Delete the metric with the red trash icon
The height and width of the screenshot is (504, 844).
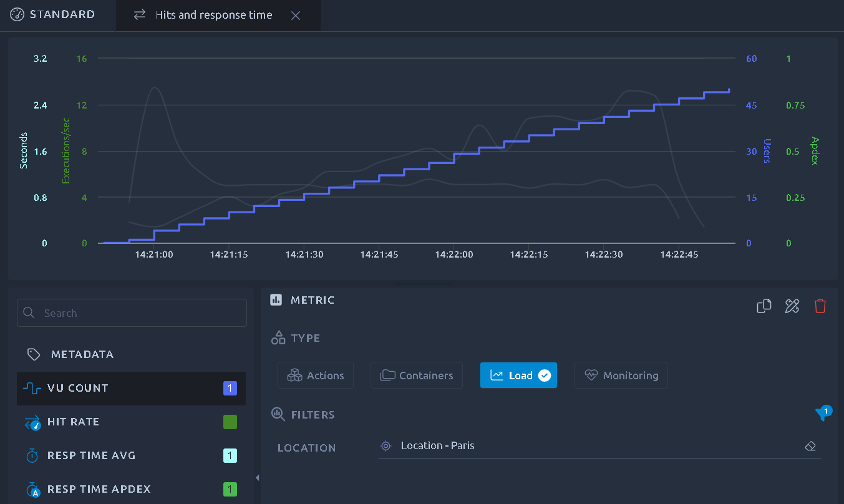point(820,306)
